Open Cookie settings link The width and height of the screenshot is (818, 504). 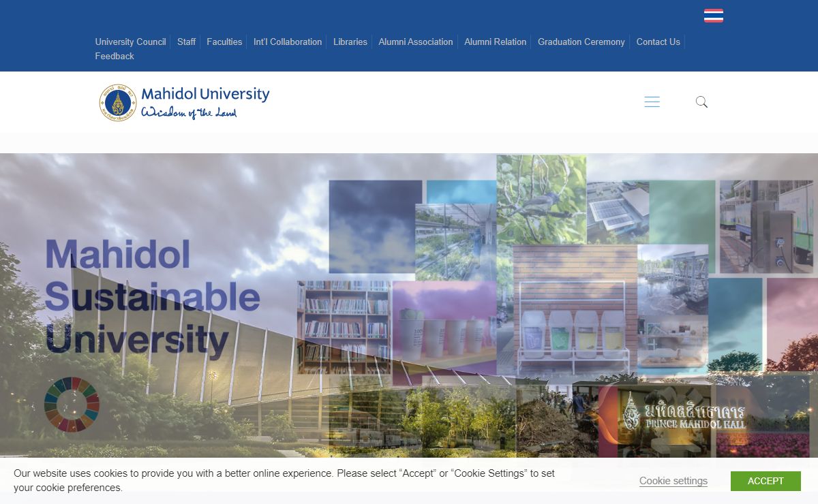[x=673, y=481]
